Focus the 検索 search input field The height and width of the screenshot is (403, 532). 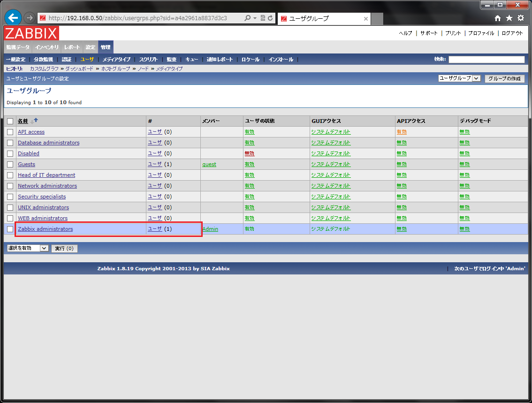486,60
